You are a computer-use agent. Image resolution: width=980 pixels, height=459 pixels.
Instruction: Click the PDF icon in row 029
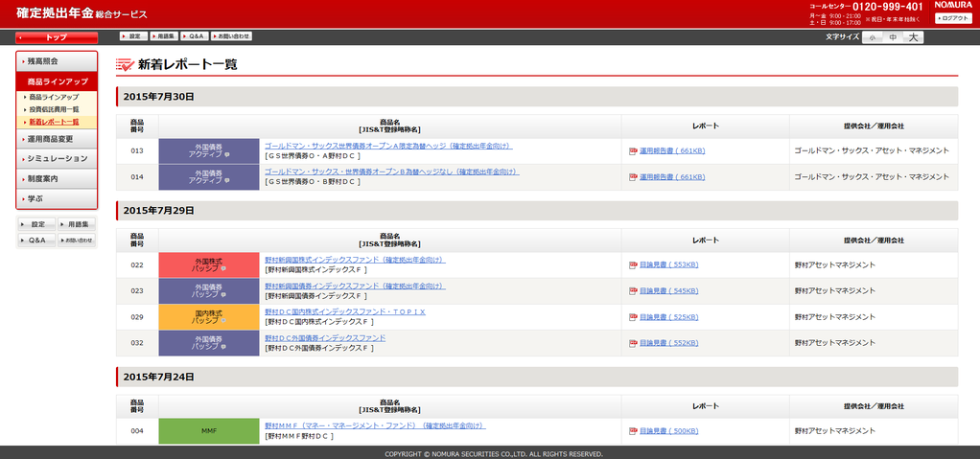coord(633,317)
